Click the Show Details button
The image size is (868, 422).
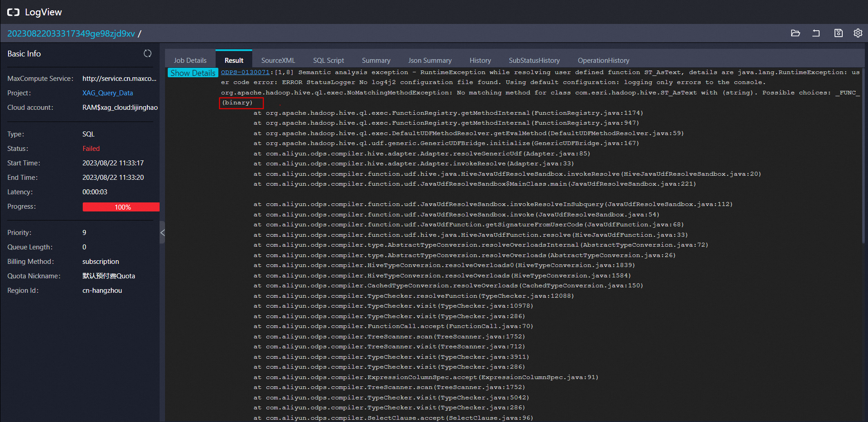click(193, 73)
